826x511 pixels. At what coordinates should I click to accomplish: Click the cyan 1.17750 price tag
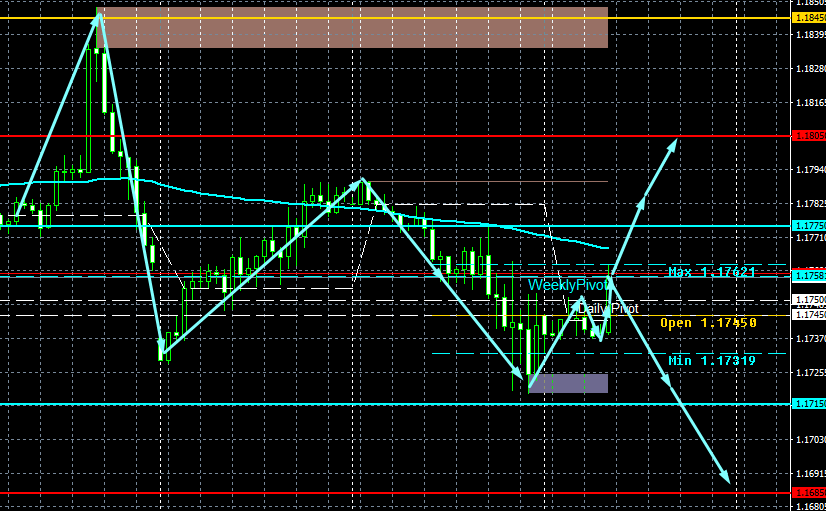coord(809,225)
